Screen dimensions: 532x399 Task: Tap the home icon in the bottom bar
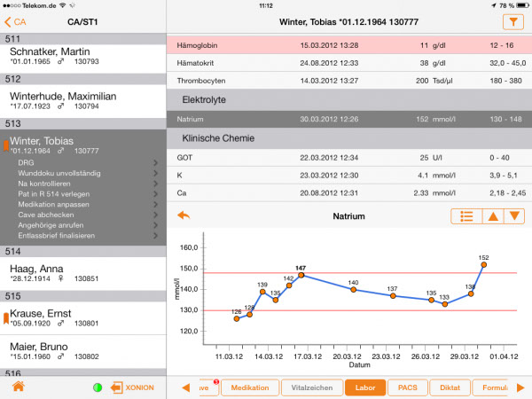click(17, 387)
